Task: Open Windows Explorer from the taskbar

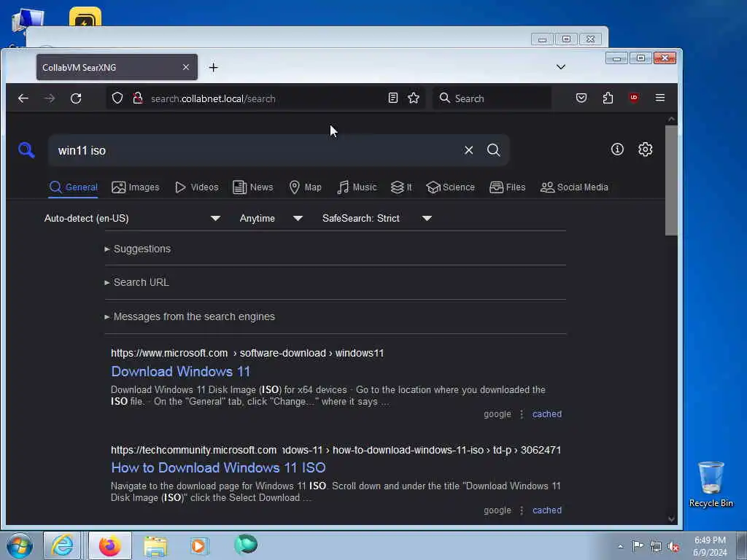Action: coord(155,545)
